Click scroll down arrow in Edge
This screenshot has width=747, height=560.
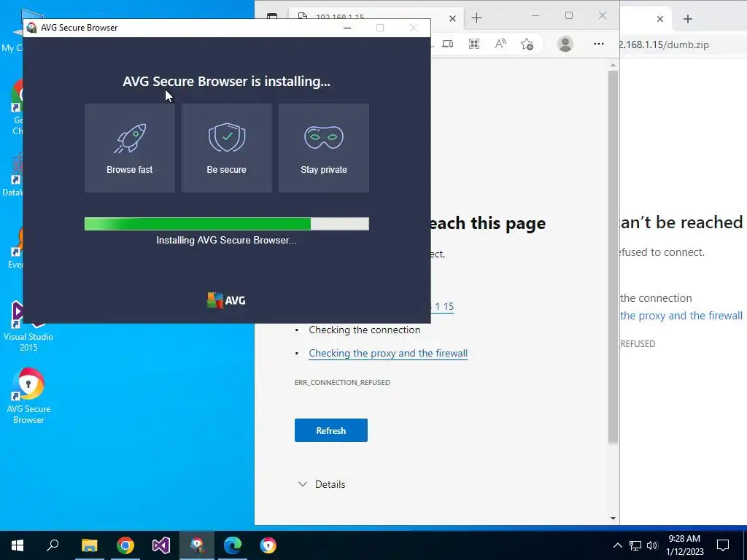[613, 518]
